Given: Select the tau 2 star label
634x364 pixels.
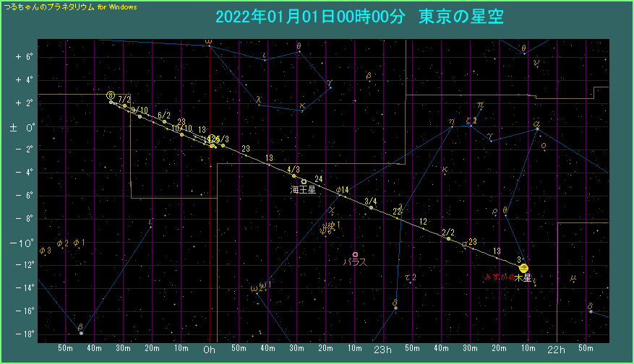Looking at the screenshot, I should tap(410, 277).
